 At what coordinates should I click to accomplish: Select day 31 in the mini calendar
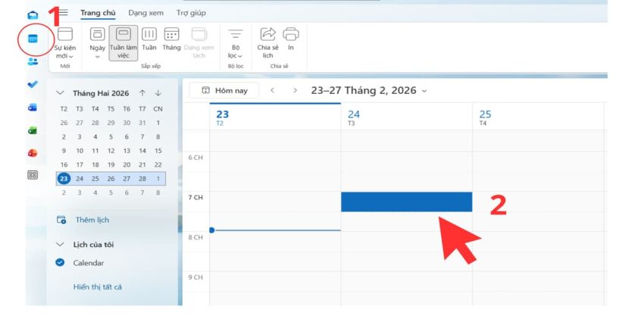142,123
